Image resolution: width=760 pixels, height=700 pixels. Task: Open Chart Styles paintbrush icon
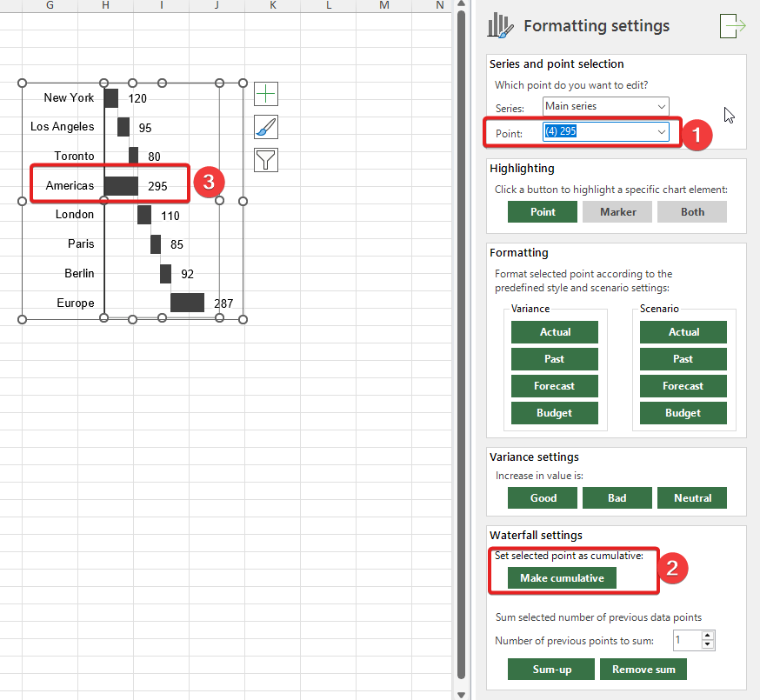point(266,127)
